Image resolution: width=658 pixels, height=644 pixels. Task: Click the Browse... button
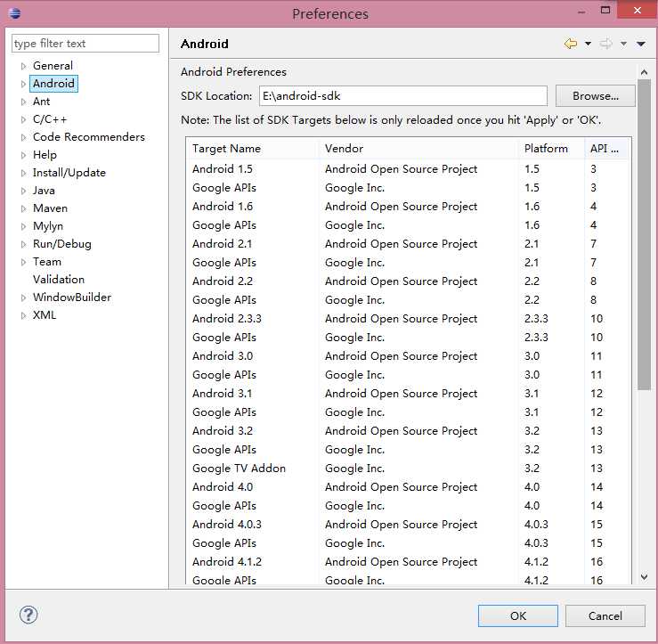coord(596,95)
